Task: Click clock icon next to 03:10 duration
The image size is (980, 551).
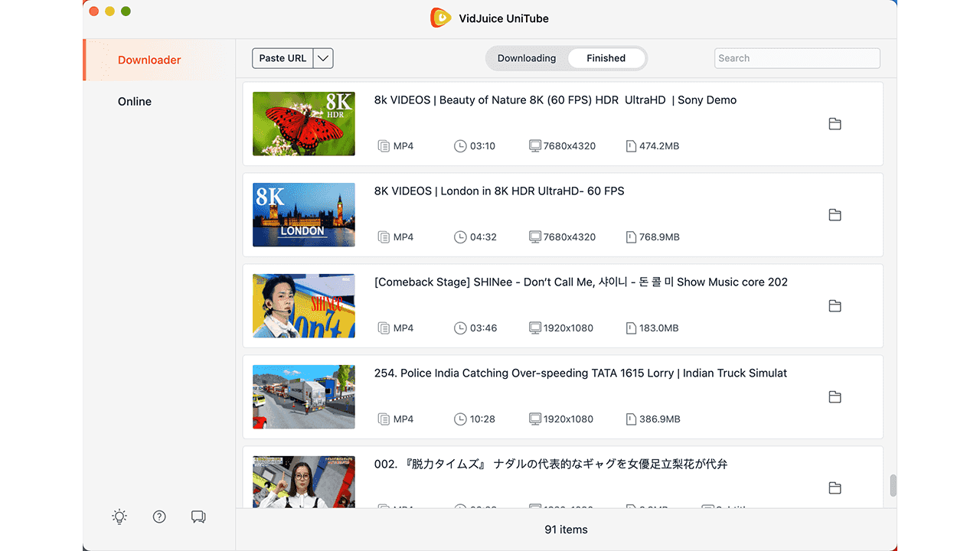Action: pyautogui.click(x=460, y=146)
